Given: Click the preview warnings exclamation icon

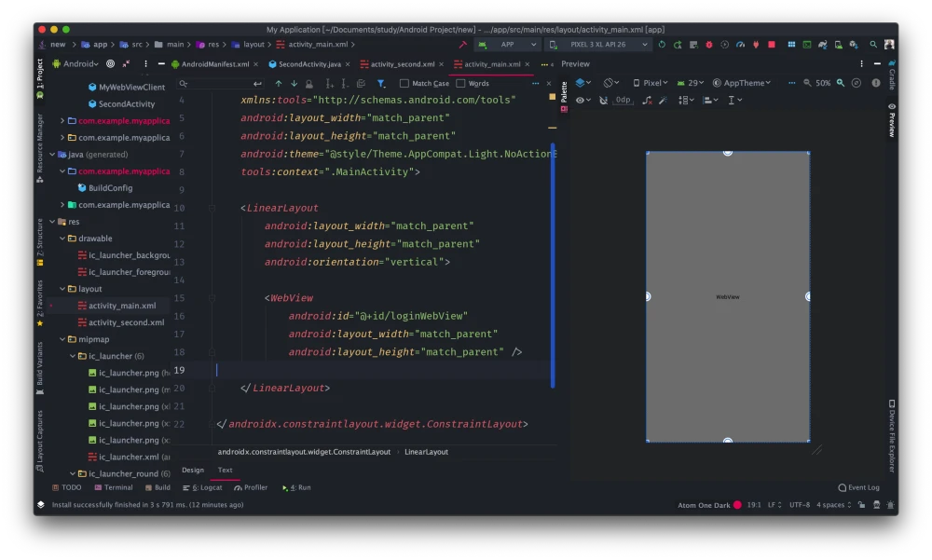Looking at the screenshot, I should click(876, 83).
